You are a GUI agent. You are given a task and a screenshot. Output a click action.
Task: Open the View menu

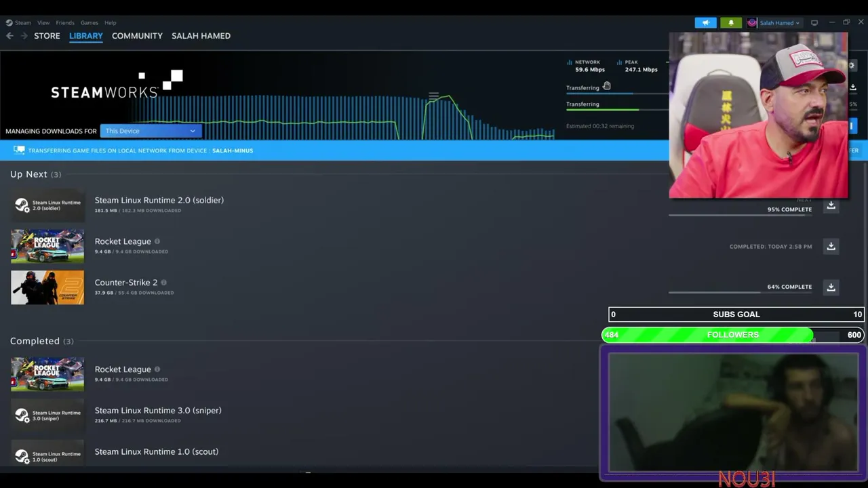click(43, 22)
